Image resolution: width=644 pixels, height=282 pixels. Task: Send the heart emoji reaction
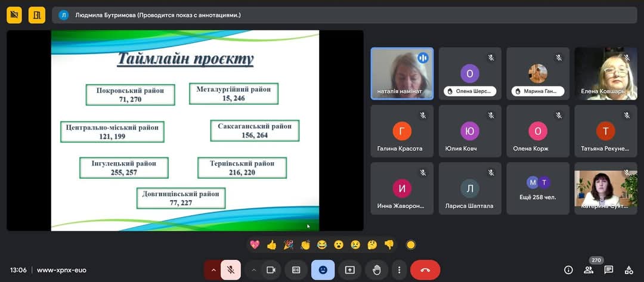[x=255, y=244]
